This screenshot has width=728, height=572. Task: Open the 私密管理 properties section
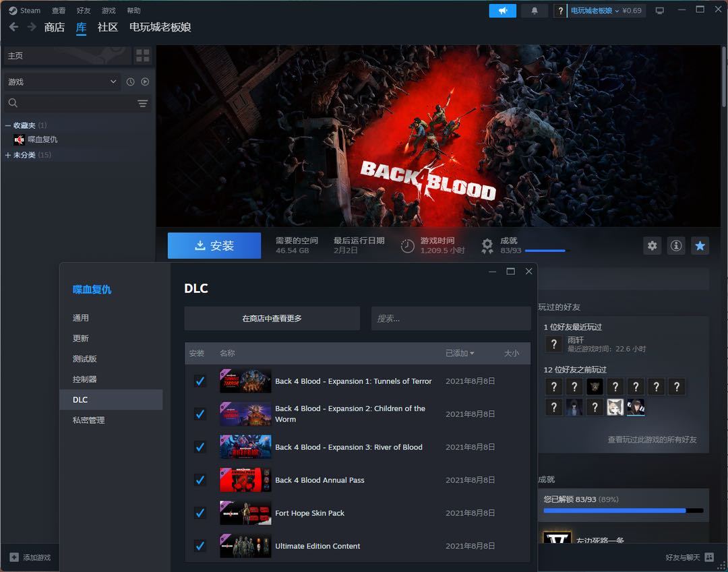click(111, 420)
